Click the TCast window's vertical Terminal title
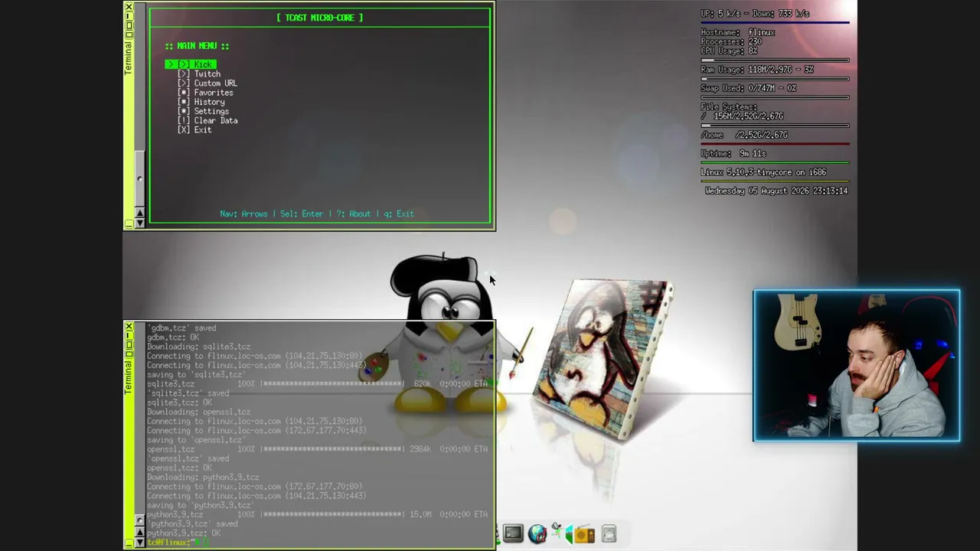The width and height of the screenshot is (980, 551). click(129, 57)
